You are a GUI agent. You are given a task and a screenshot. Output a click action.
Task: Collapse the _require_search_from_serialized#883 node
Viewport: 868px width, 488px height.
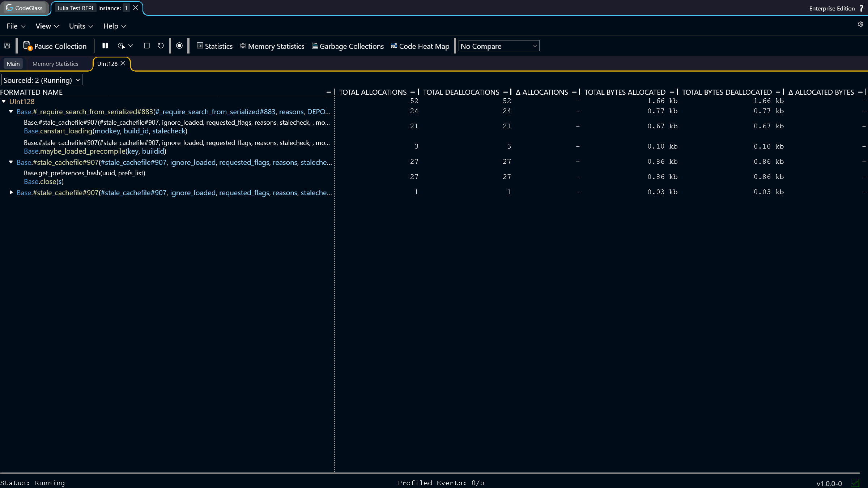pos(11,112)
